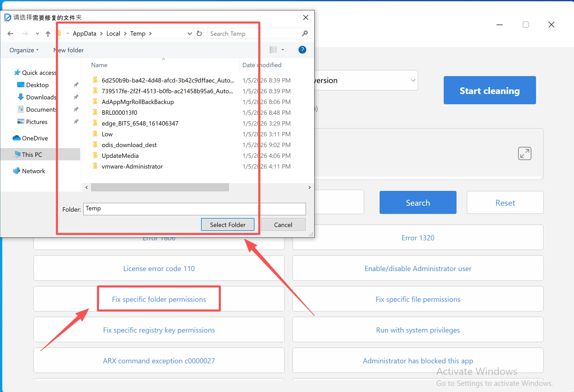Expand the address bar path dropdown
Viewport: 574px width, 392px height.
190,34
